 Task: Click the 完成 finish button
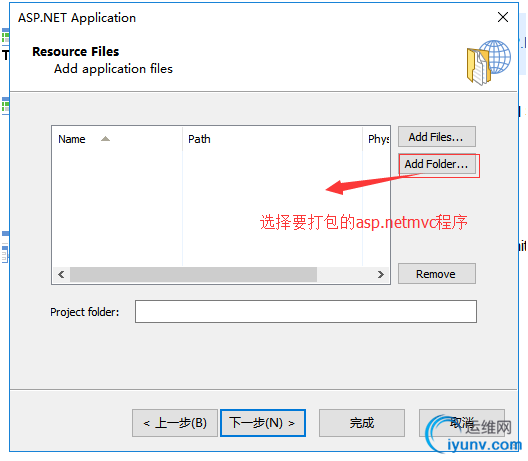tap(362, 423)
